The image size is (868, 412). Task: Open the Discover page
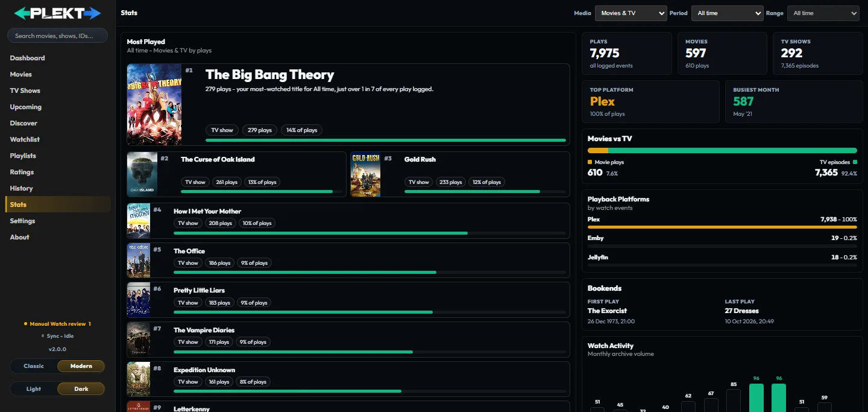coord(58,123)
